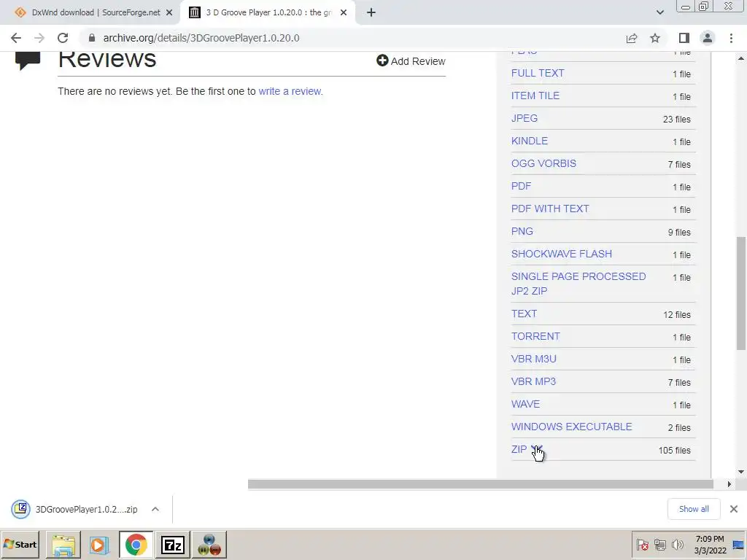Open a new tab with plus button
This screenshot has width=747, height=560.
pos(371,13)
